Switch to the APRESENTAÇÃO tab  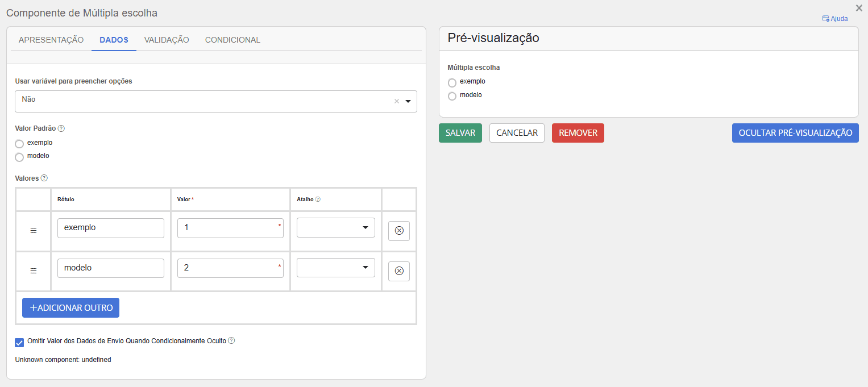pyautogui.click(x=51, y=40)
